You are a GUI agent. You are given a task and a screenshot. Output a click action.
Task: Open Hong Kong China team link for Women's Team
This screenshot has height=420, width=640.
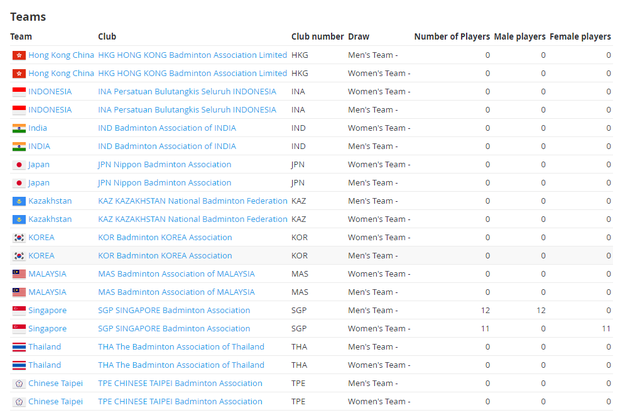(61, 73)
